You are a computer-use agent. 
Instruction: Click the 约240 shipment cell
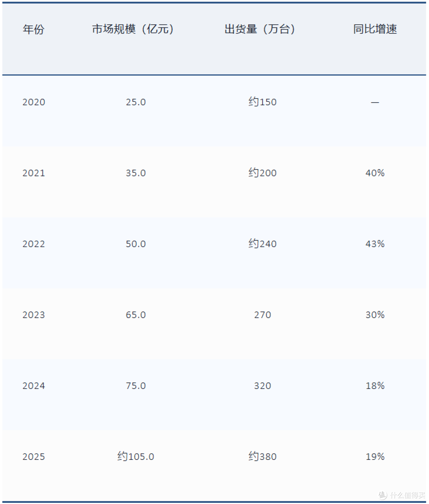pos(263,243)
